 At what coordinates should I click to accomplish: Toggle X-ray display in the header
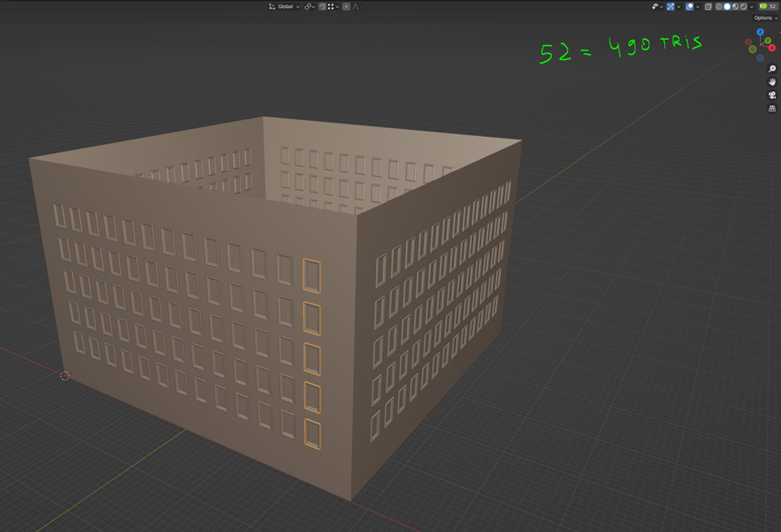click(x=708, y=6)
